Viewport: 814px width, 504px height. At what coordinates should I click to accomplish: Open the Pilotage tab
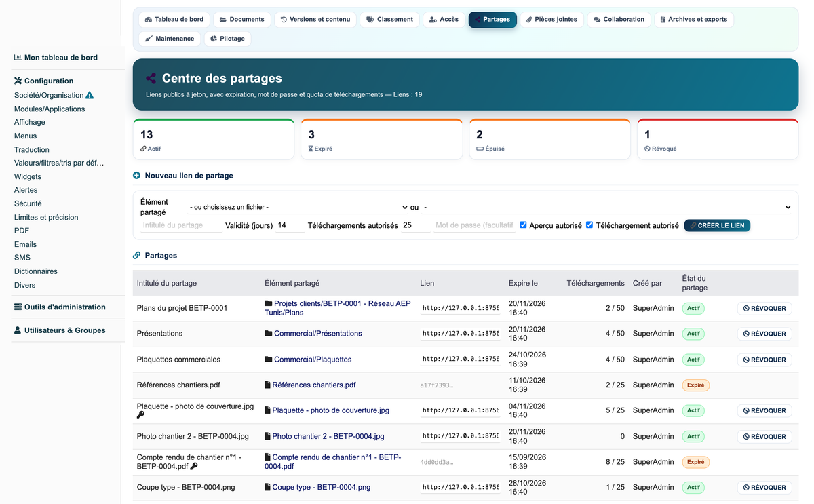(x=227, y=39)
